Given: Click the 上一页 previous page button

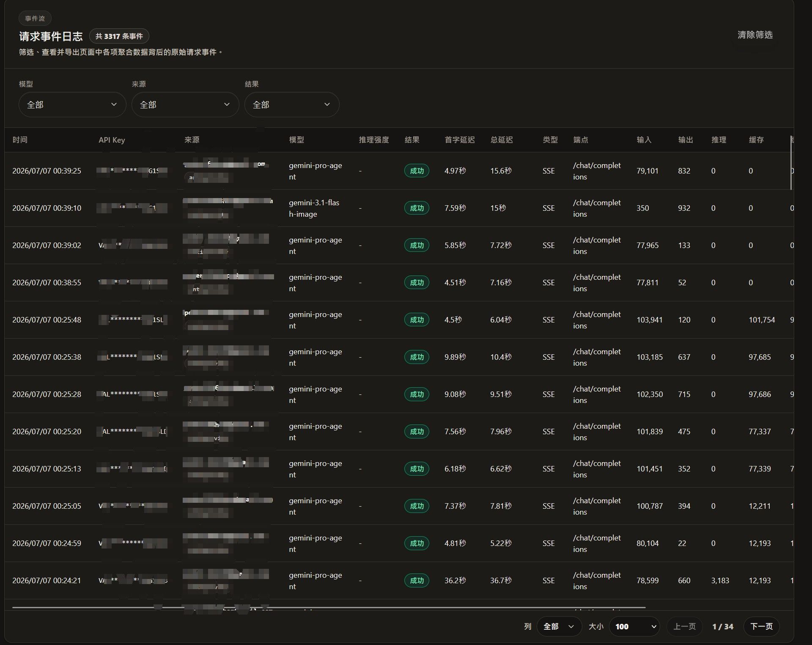Looking at the screenshot, I should point(684,626).
